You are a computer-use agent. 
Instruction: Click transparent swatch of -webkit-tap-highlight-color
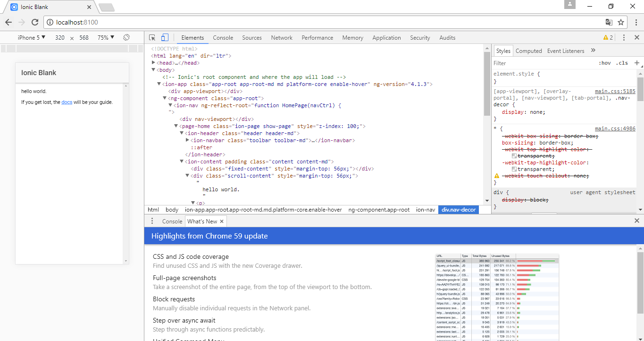tap(514, 169)
